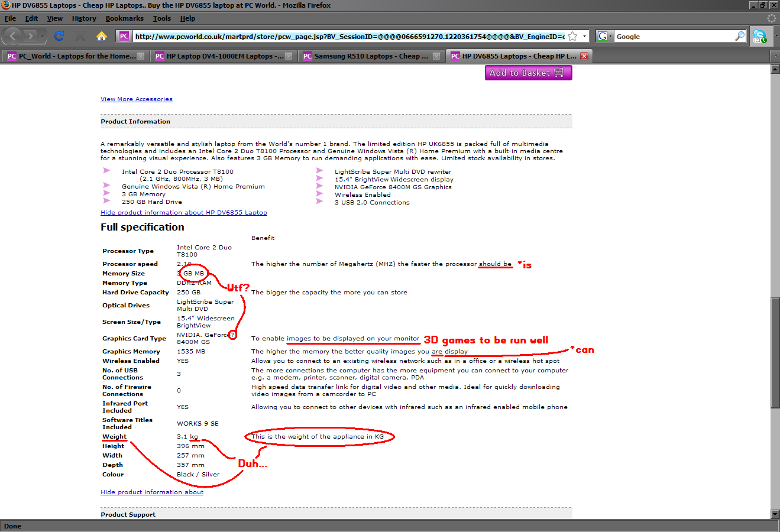Go to the Home page icon
The width and height of the screenshot is (780, 532).
102,36
